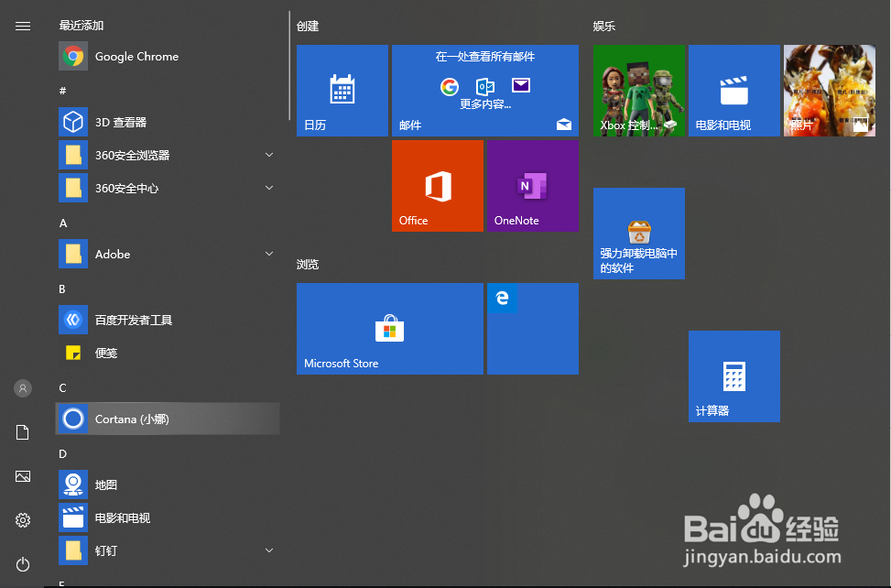Open the Xbox 控制台 tile
891x588 pixels.
tap(638, 91)
